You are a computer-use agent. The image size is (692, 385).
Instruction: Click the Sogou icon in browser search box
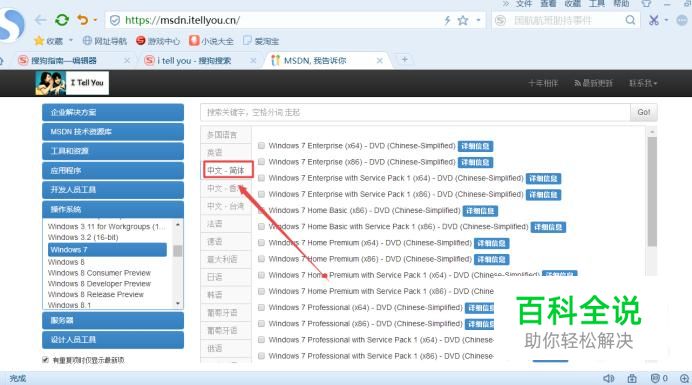[500, 20]
